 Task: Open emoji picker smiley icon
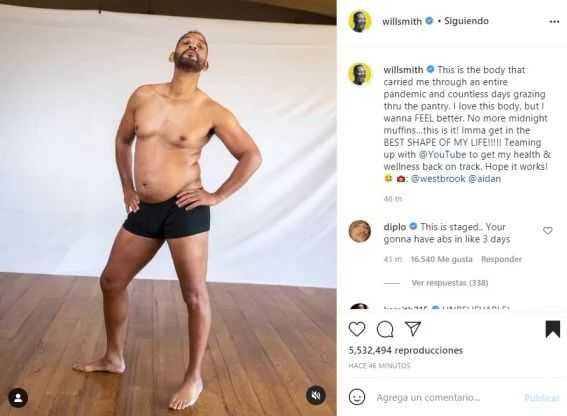pyautogui.click(x=357, y=397)
